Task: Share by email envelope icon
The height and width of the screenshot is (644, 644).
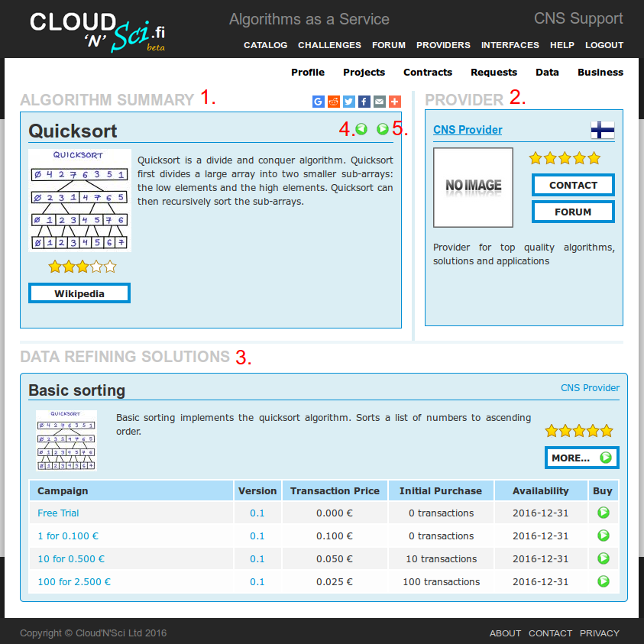Action: point(379,101)
